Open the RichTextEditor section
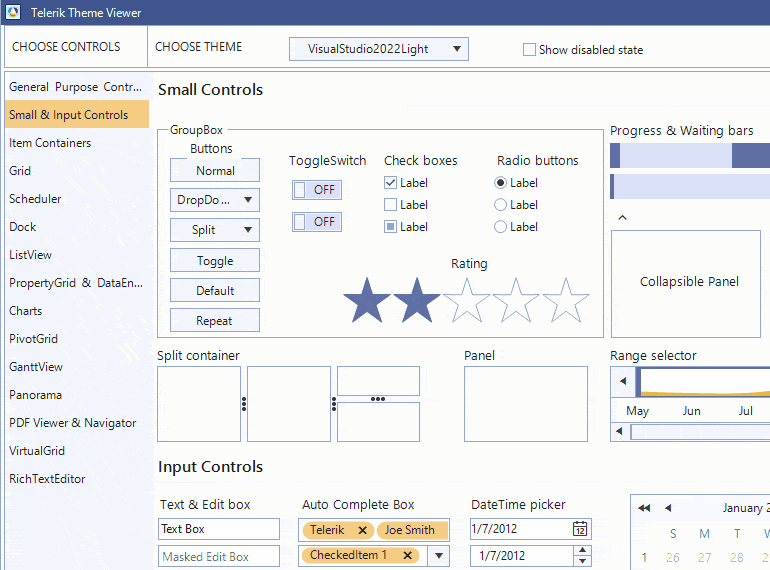The width and height of the screenshot is (770, 570). point(77,479)
